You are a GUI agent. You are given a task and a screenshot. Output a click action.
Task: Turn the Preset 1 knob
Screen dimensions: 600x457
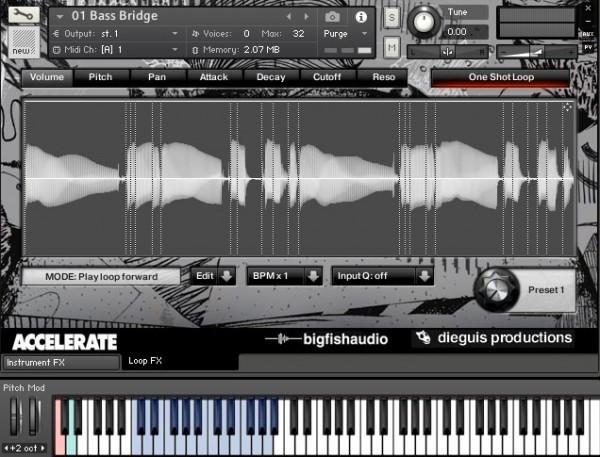coord(496,290)
